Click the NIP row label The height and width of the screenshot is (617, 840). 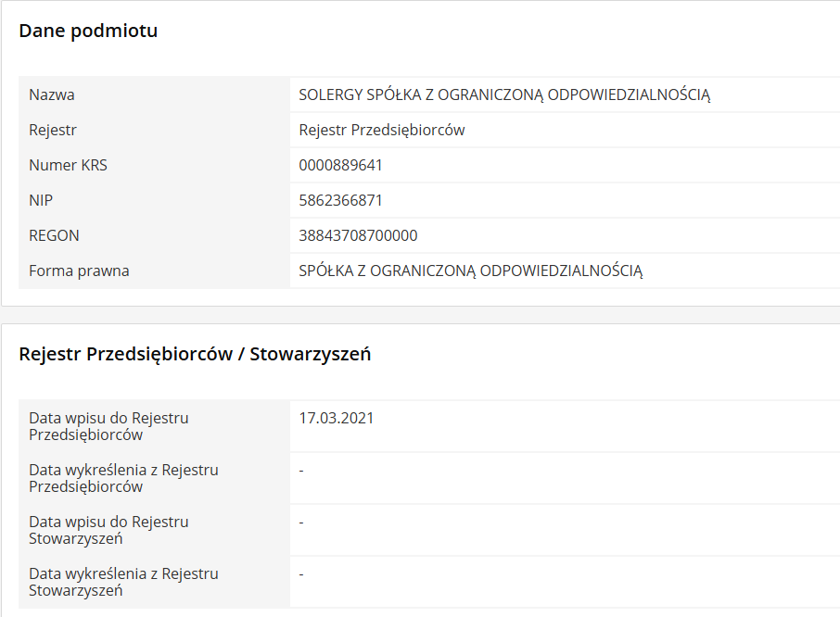(x=41, y=200)
